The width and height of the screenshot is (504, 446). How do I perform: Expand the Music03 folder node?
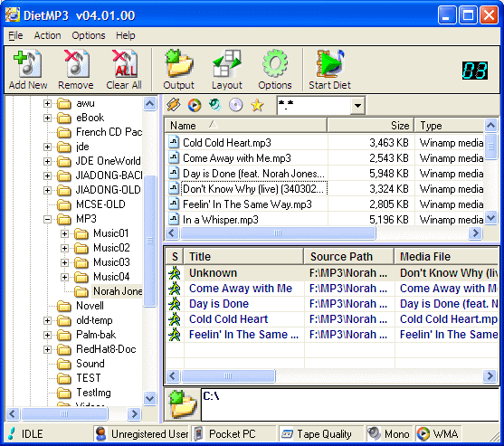pyautogui.click(x=64, y=262)
